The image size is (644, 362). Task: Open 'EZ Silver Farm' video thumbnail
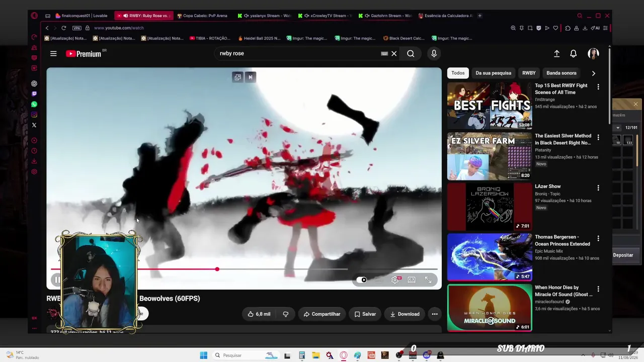490,156
